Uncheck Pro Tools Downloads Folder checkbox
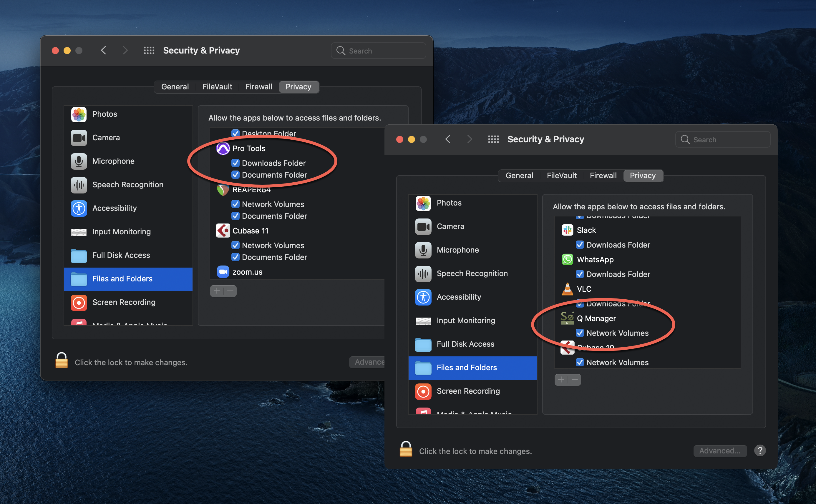This screenshot has width=816, height=504. click(x=235, y=163)
